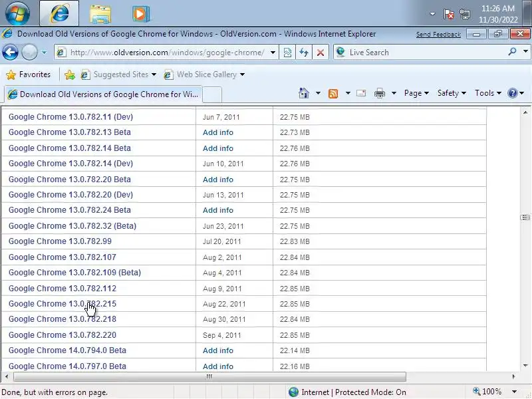
Task: Click network tray icon
Action: pos(464,14)
